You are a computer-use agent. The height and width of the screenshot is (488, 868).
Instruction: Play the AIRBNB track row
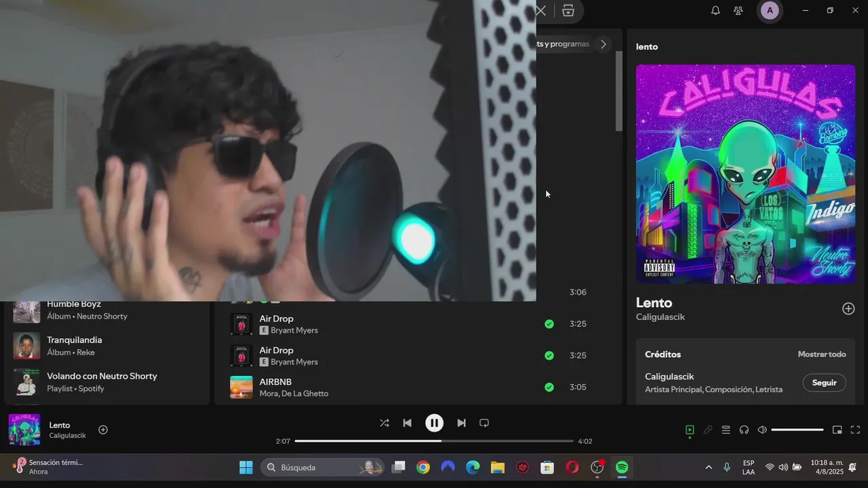(414, 387)
